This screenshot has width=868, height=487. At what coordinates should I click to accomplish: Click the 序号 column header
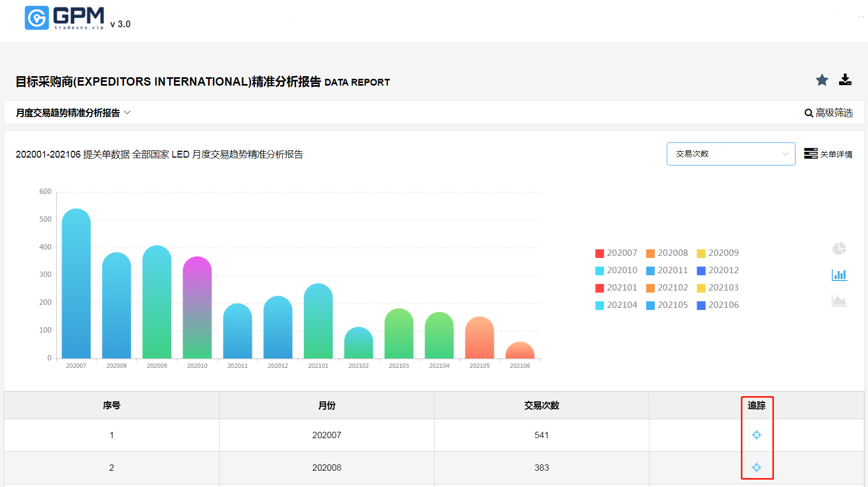click(111, 406)
